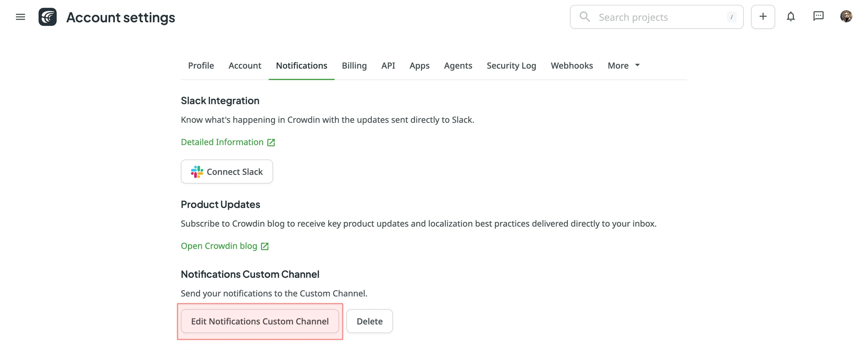This screenshot has width=868, height=350.
Task: Open the hamburger navigation menu
Action: (x=20, y=17)
